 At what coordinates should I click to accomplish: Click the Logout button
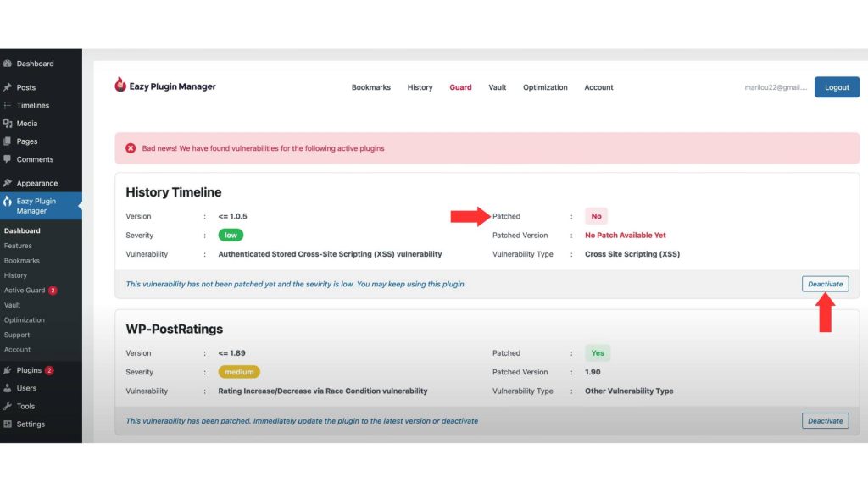click(x=837, y=87)
